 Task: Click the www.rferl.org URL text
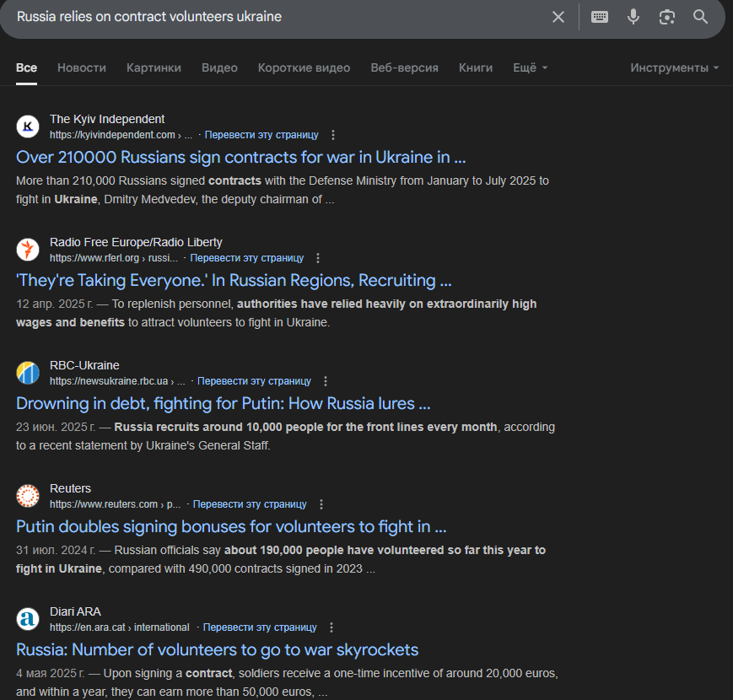[x=114, y=258]
